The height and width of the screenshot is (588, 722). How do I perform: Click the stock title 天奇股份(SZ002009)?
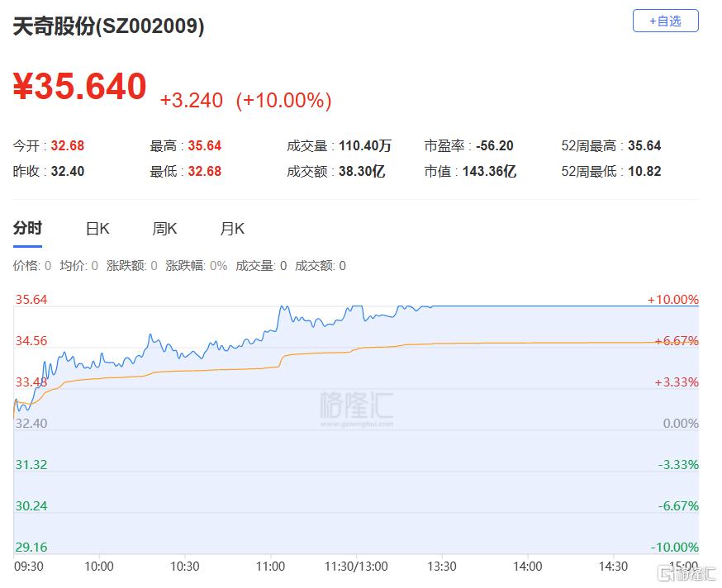tap(108, 26)
